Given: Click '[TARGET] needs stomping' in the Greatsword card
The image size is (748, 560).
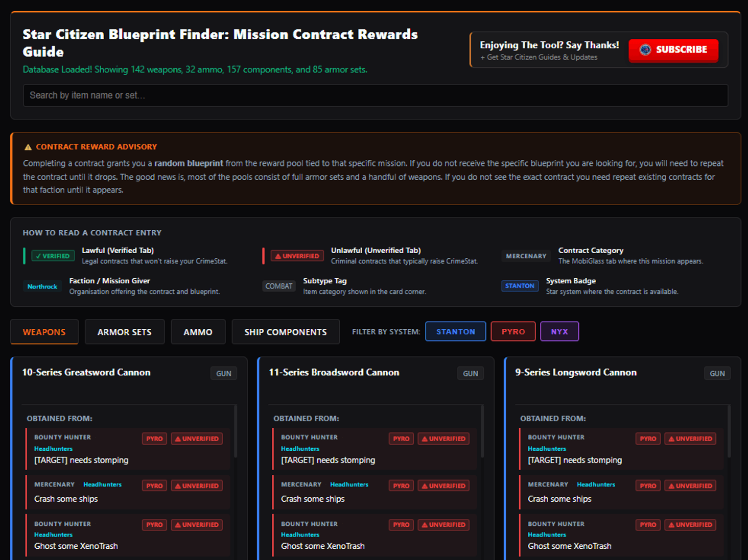Looking at the screenshot, I should (x=81, y=460).
